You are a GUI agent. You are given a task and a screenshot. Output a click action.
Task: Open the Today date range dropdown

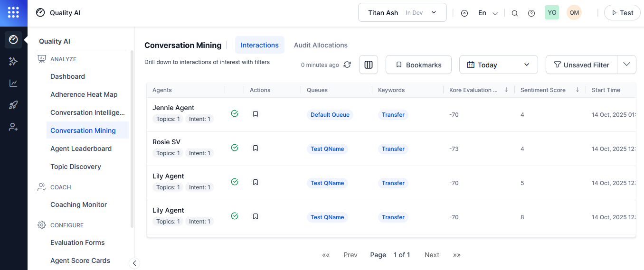[498, 65]
